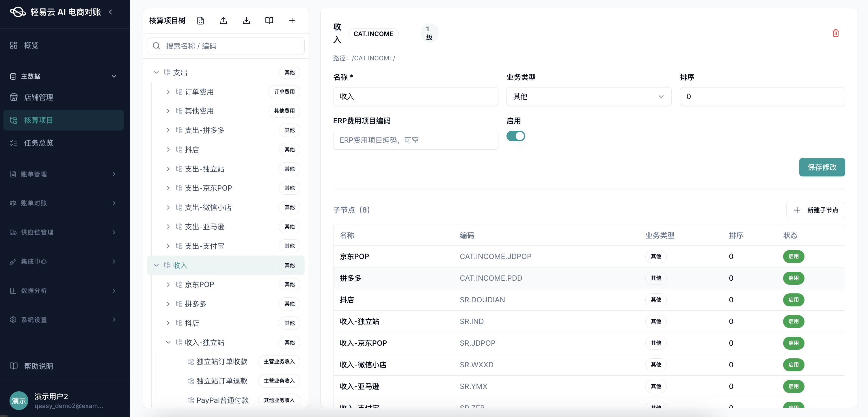Click the upload icon in the tree toolbar
The image size is (868, 417).
pyautogui.click(x=223, y=21)
